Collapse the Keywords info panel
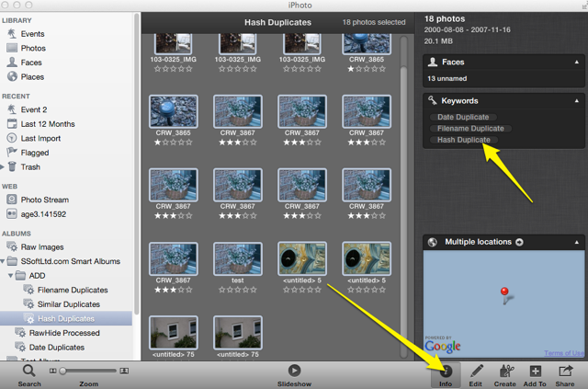This screenshot has width=588, height=389. (576, 100)
